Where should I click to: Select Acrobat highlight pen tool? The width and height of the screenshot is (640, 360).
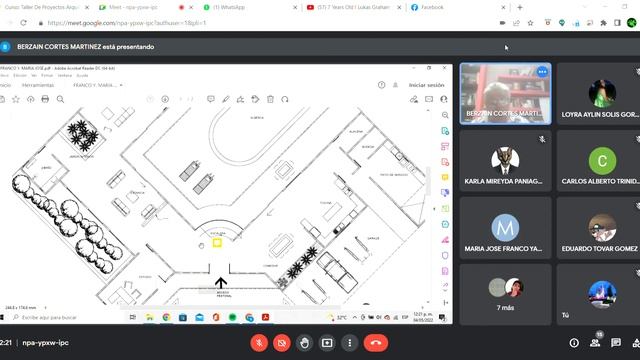[x=226, y=99]
